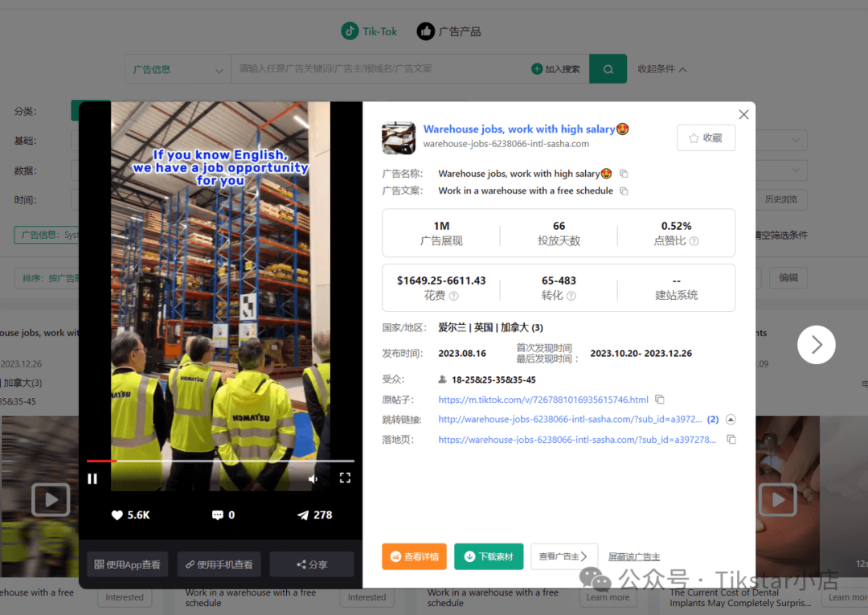Open the 广告信息 search type dropdown
Viewport: 868px width, 615px height.
tap(178, 69)
